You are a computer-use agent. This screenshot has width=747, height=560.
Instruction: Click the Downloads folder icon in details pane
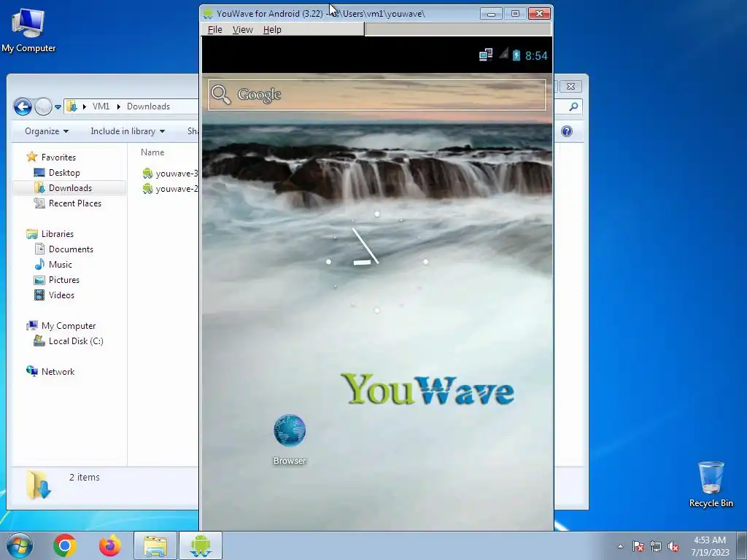(38, 485)
